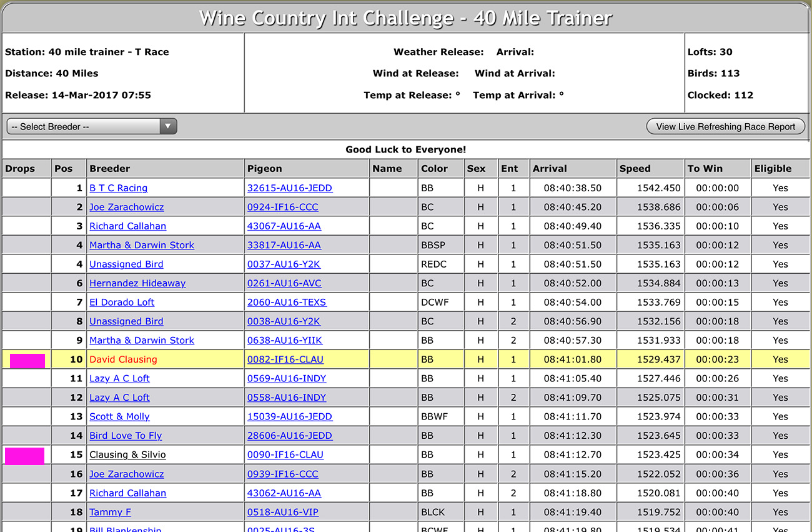Select Hernandez Hideaway breeder link
This screenshot has width=812, height=532.
point(137,283)
